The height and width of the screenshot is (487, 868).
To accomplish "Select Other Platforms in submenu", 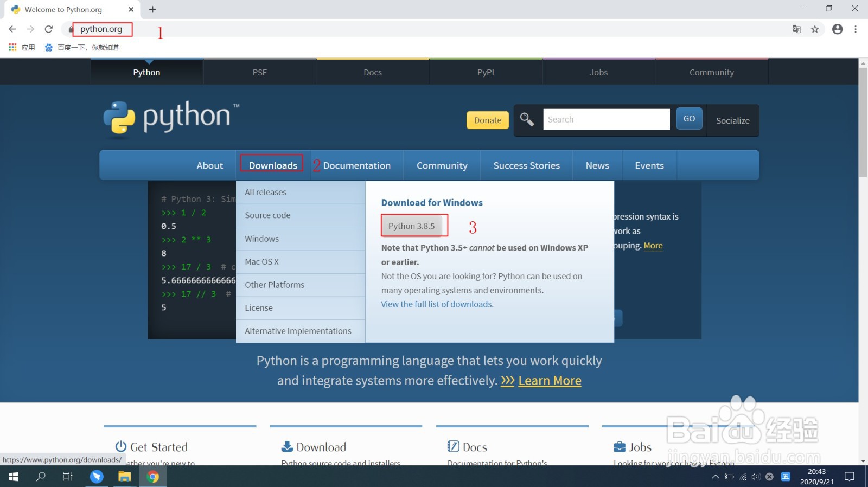I will click(301, 285).
